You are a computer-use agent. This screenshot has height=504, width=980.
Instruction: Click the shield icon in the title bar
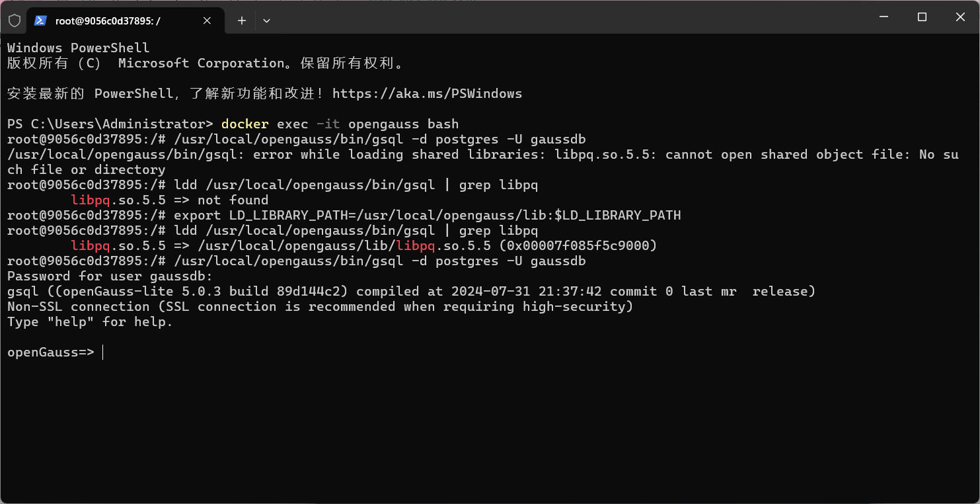point(14,21)
